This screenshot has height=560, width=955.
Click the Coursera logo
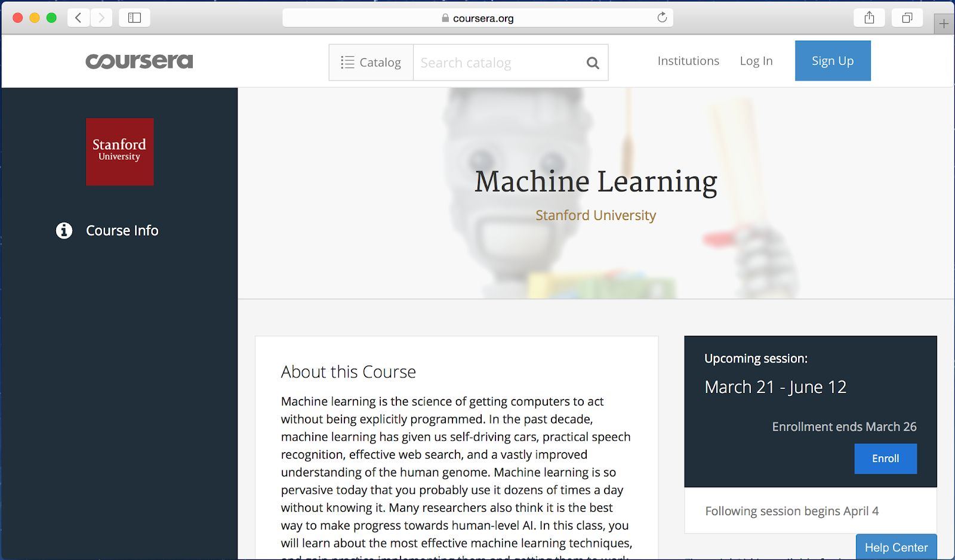[x=139, y=61]
